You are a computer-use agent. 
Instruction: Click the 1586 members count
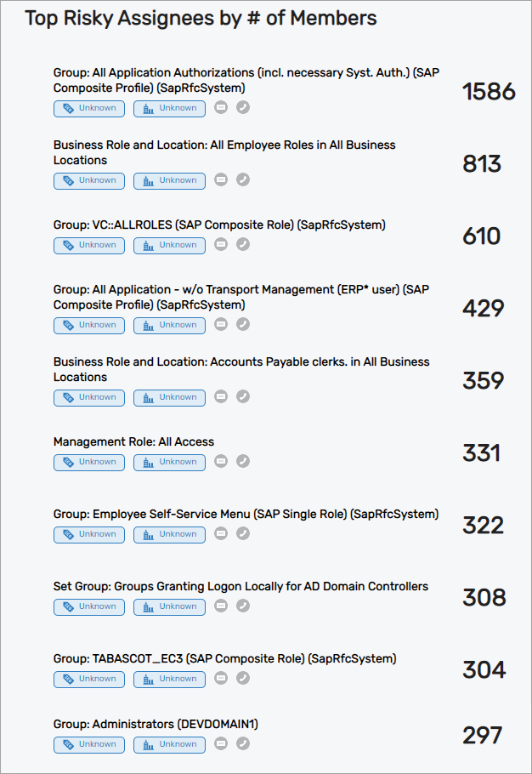pos(489,91)
